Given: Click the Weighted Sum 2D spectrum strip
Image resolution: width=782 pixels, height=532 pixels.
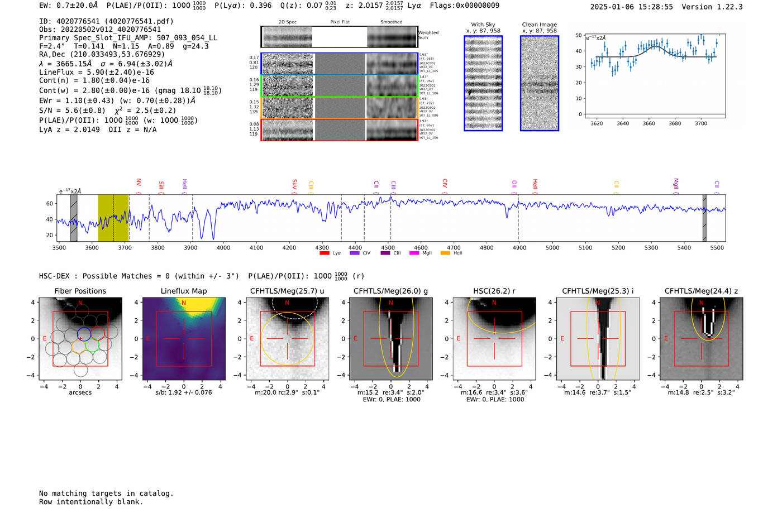Looking at the screenshot, I should (339, 37).
